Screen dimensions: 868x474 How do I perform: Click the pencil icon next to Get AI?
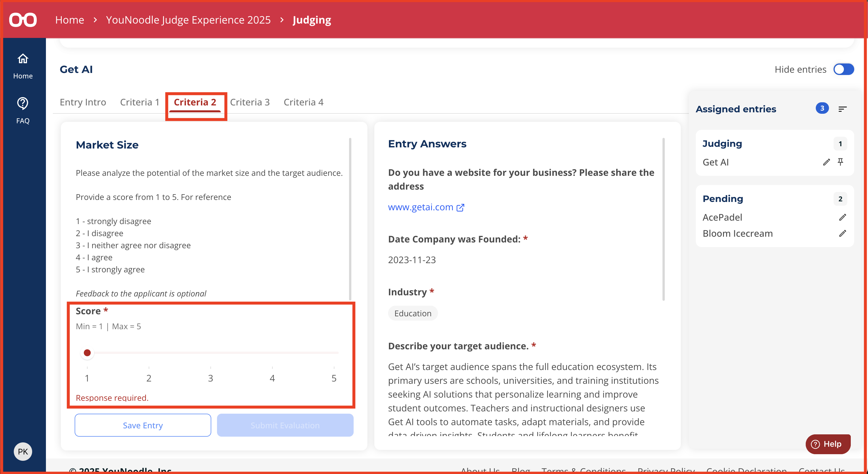(826, 162)
